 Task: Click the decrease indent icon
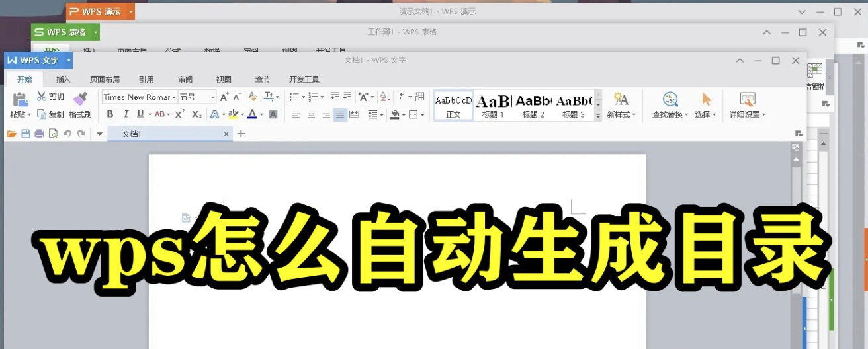335,97
